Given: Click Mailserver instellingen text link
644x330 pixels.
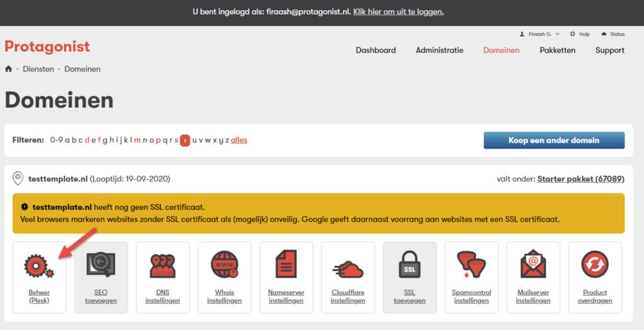Looking at the screenshot, I should pyautogui.click(x=533, y=296).
